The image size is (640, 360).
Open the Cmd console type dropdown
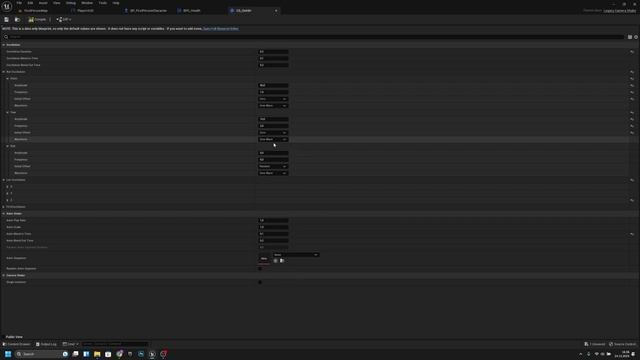coord(70,344)
